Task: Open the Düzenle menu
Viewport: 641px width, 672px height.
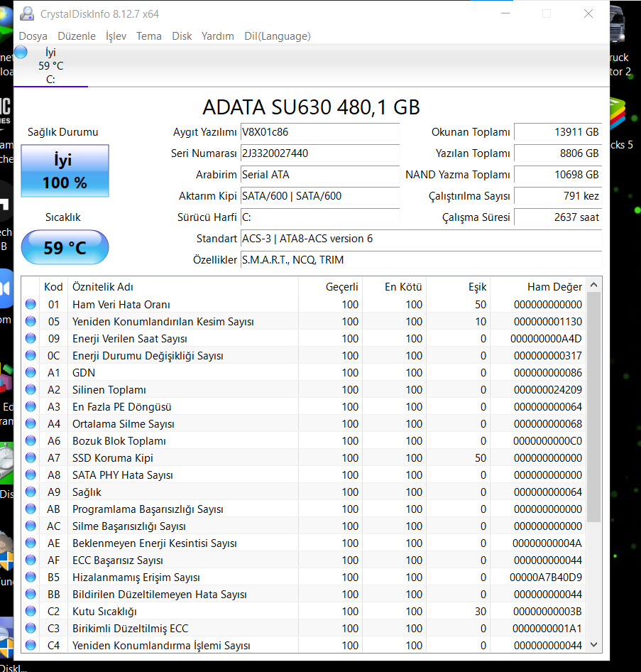Action: (x=77, y=36)
